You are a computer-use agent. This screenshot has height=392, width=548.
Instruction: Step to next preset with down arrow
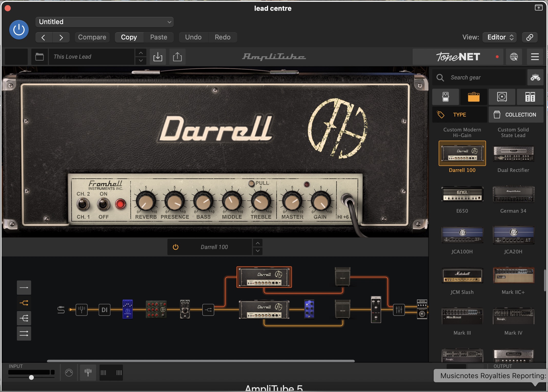(141, 60)
